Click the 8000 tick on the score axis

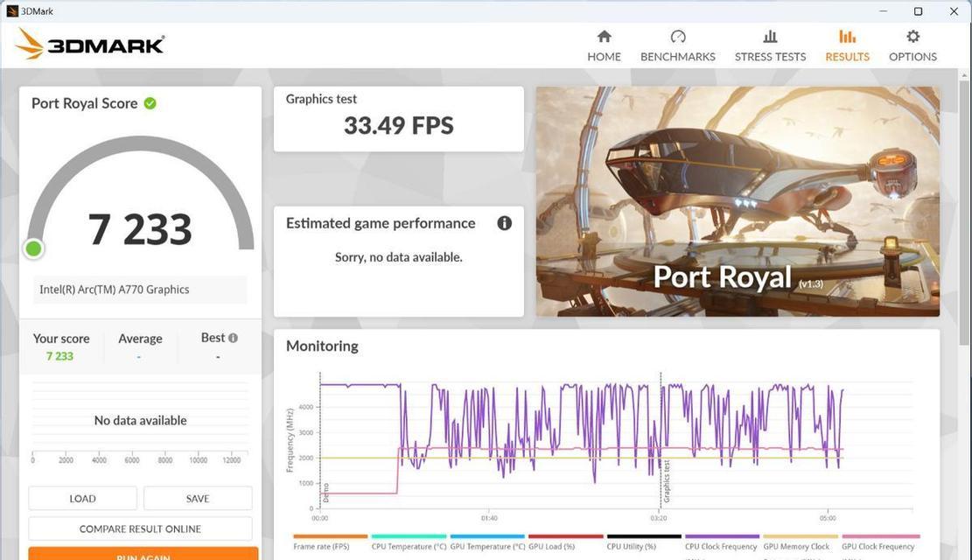[164, 460]
